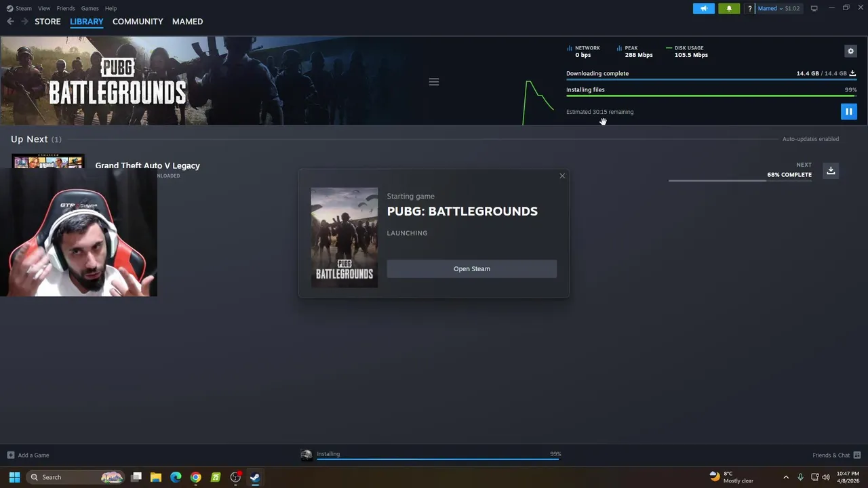Image resolution: width=868 pixels, height=488 pixels.
Task: Switch to Big Picture mode monitor icon
Action: (814, 8)
